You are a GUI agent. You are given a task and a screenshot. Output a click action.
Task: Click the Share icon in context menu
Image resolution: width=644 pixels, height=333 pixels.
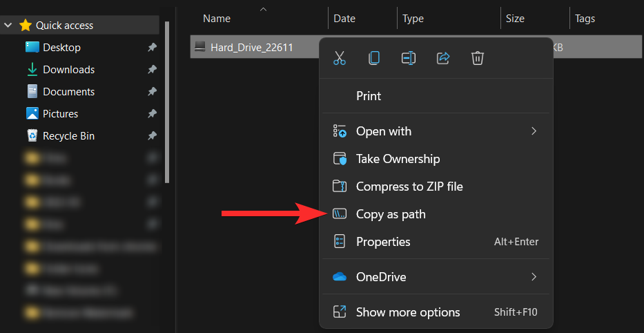pos(443,59)
